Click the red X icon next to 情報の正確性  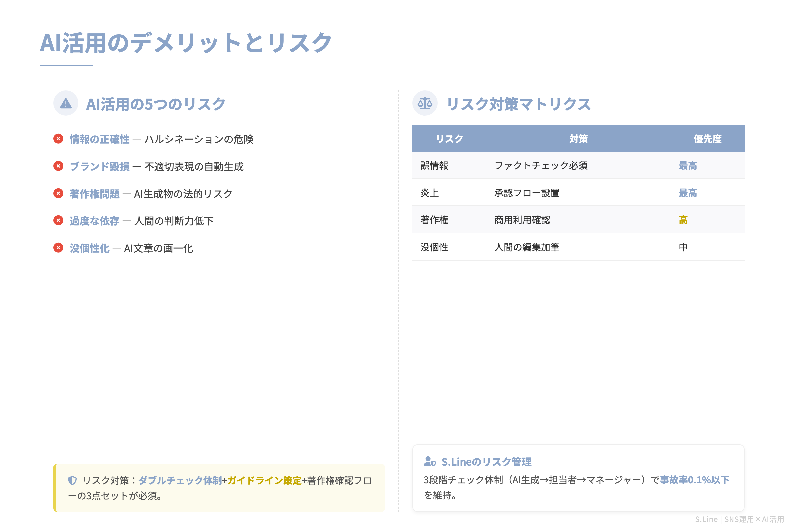pyautogui.click(x=59, y=139)
